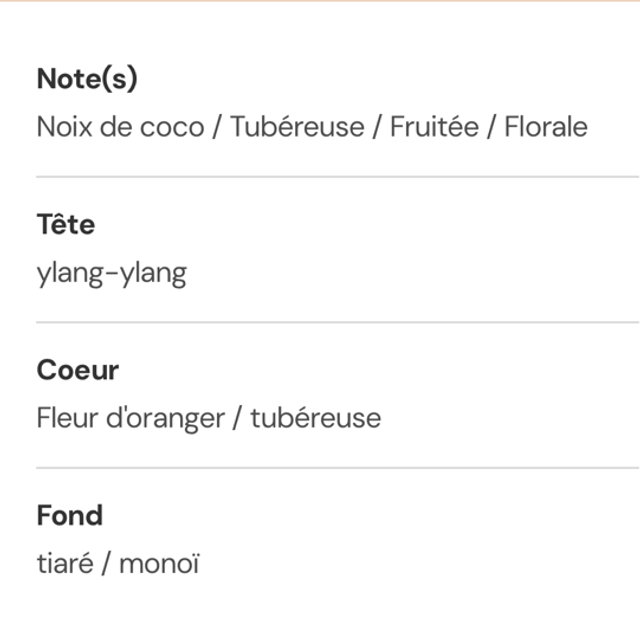
Task: Click the orange bar at the top
Action: [320, 1]
